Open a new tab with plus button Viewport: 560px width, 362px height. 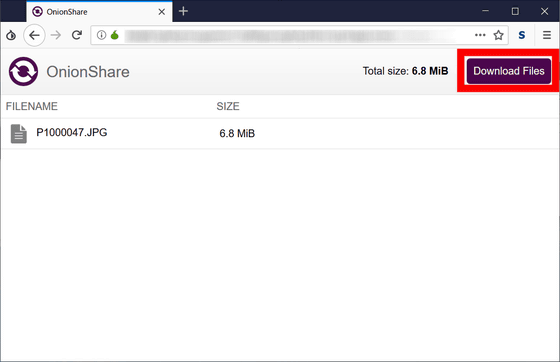pos(183,11)
